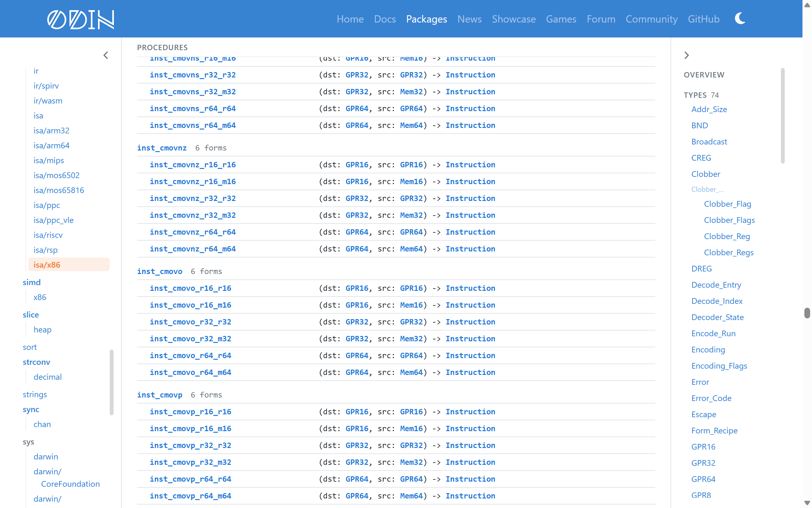
Task: Go to the Showcase page
Action: point(514,19)
